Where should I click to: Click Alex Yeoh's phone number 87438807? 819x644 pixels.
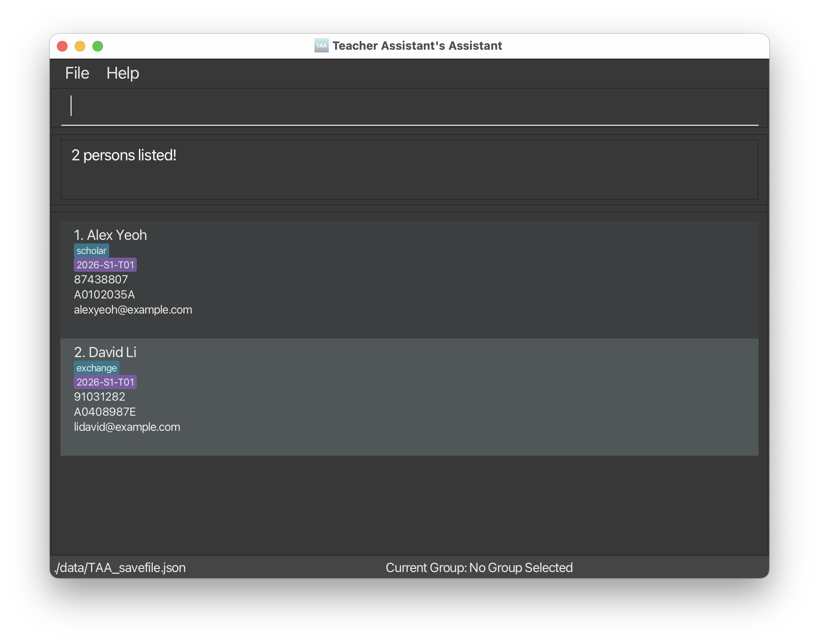[101, 279]
